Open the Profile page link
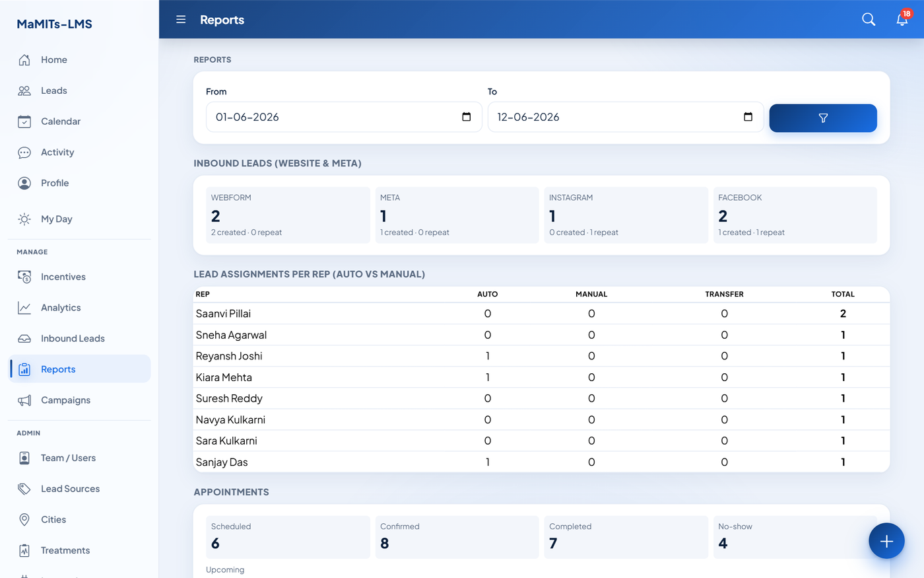This screenshot has height=578, width=924. pyautogui.click(x=79, y=183)
